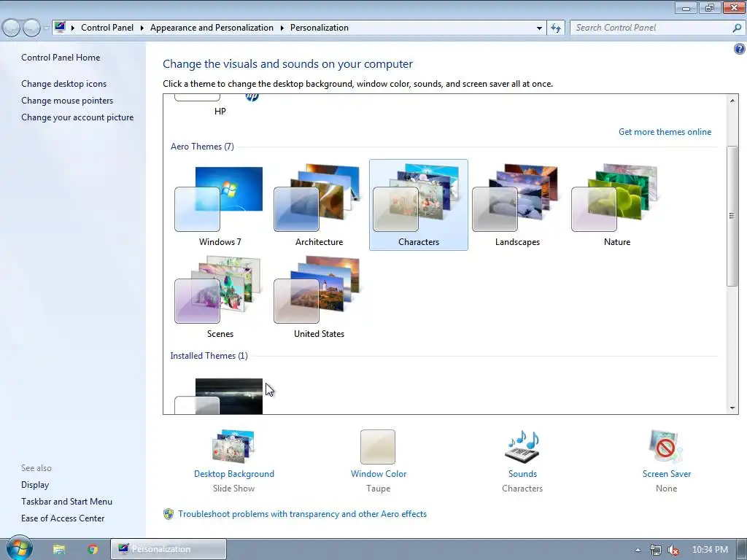The image size is (747, 560).
Task: Click the address bar computer icon
Action: point(60,27)
